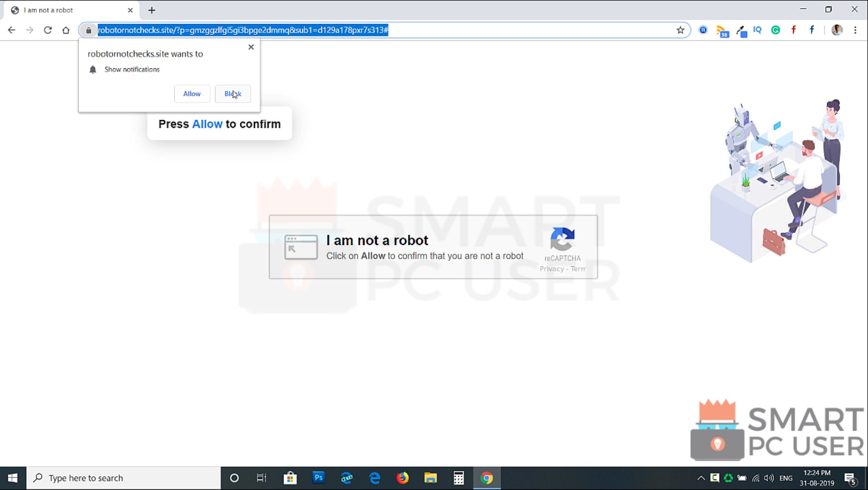
Task: Open Cortana from the taskbar
Action: [x=234, y=478]
